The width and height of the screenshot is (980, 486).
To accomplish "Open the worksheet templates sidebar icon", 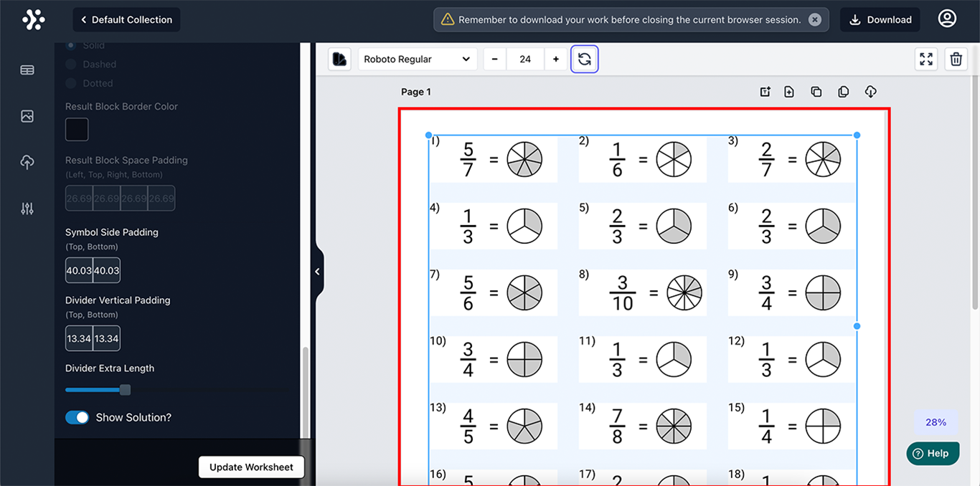I will [x=27, y=70].
